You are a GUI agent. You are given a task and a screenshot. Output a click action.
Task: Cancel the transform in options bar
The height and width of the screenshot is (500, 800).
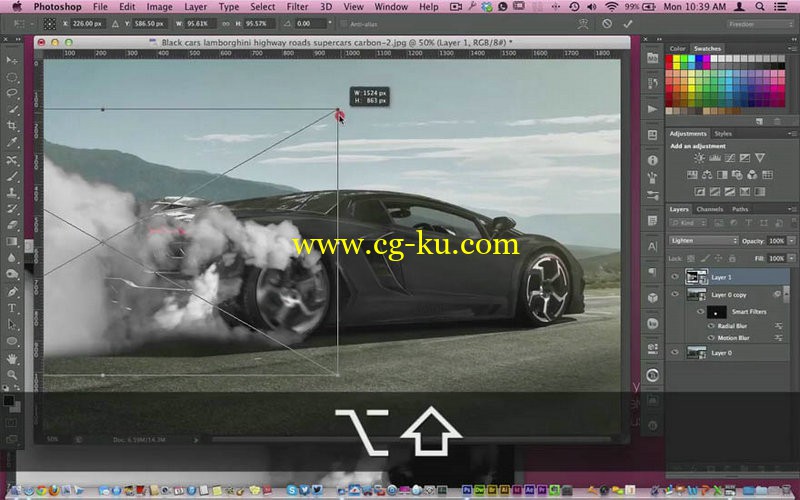(607, 24)
